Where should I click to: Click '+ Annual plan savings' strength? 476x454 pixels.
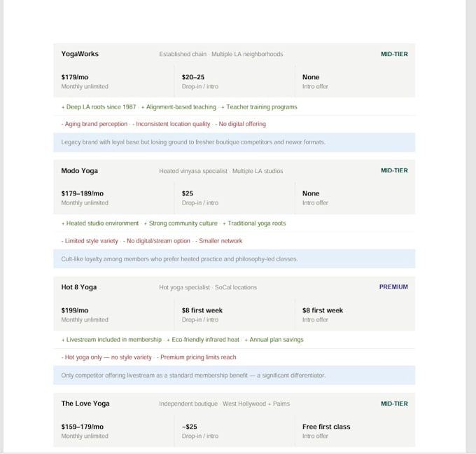tap(274, 340)
